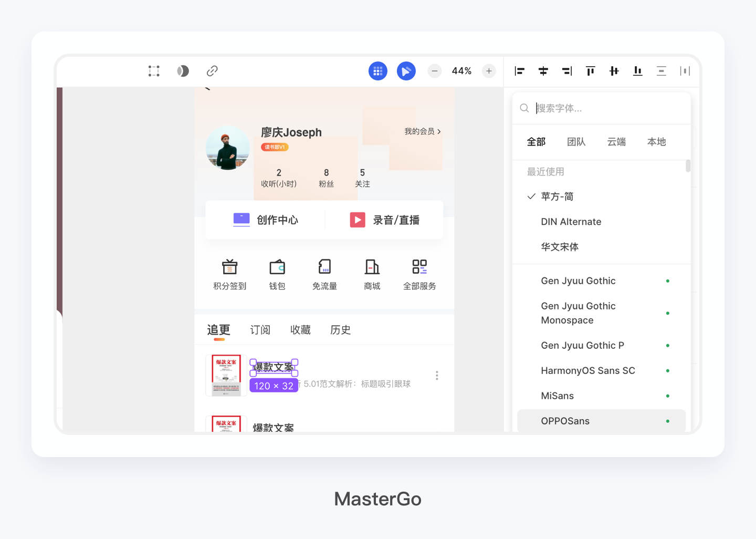
Task: Click the checkmark beside 苹方-简 font
Action: click(x=531, y=196)
